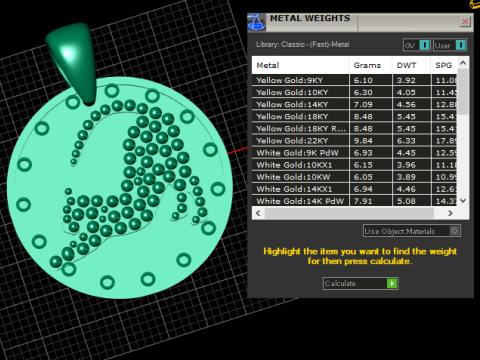The image size is (480, 360).
Task: Close the Metal Weights panel
Action: (465, 22)
